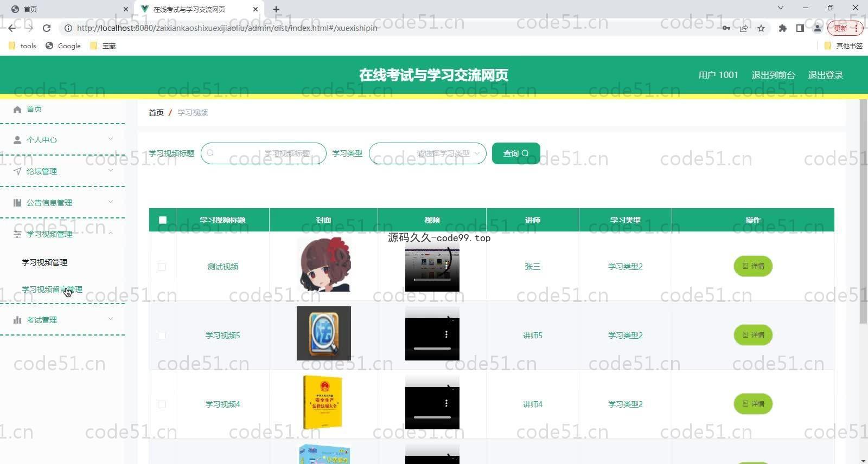868x464 pixels.
Task: Click the bar-chart icon for 考试管理
Action: [x=17, y=320]
